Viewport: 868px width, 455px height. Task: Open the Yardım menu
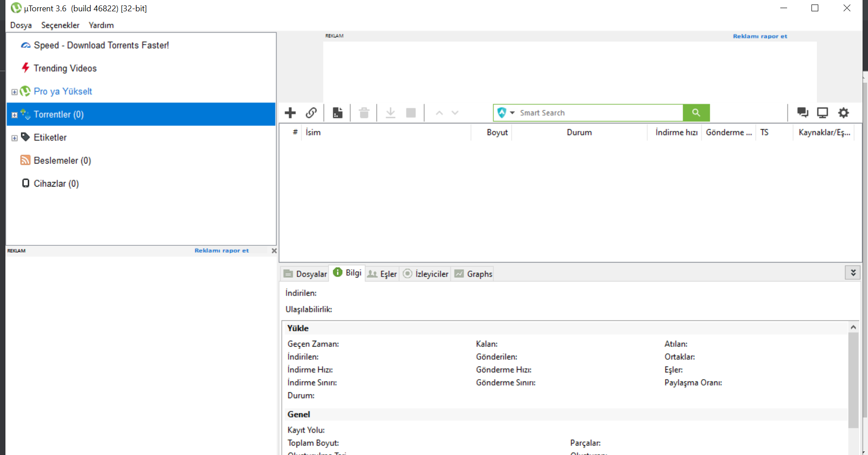coord(101,25)
